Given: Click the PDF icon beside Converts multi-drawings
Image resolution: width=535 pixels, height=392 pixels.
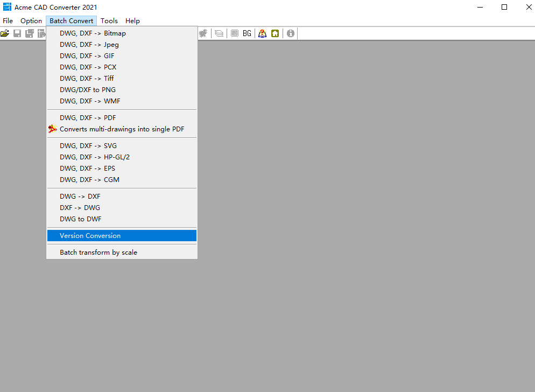Looking at the screenshot, I should click(52, 129).
